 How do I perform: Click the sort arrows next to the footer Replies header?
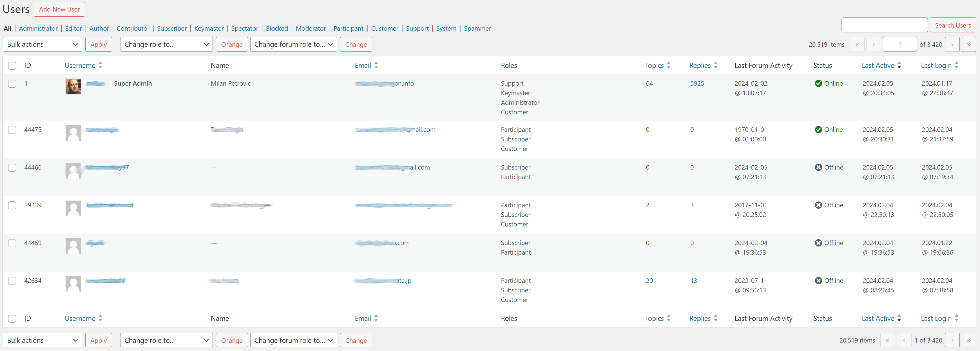pyautogui.click(x=716, y=318)
